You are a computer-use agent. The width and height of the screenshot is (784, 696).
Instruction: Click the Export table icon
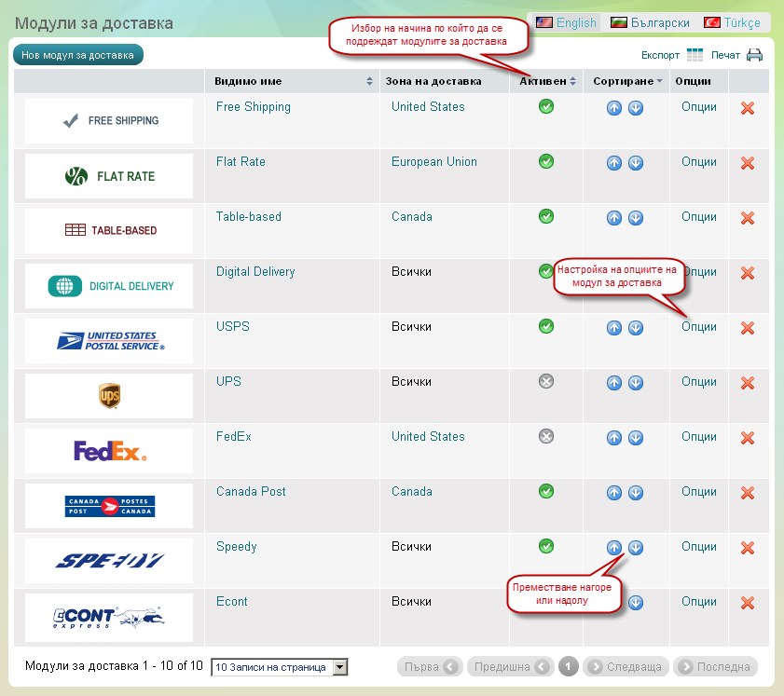[695, 55]
